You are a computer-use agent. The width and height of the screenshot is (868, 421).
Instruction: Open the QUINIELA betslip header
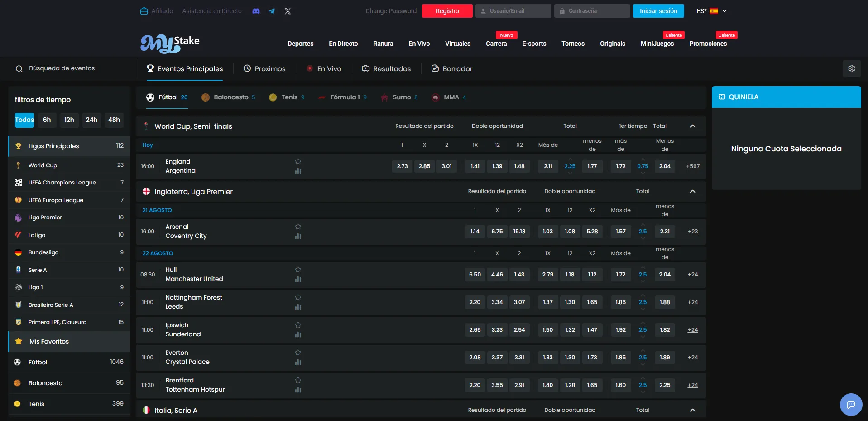786,97
